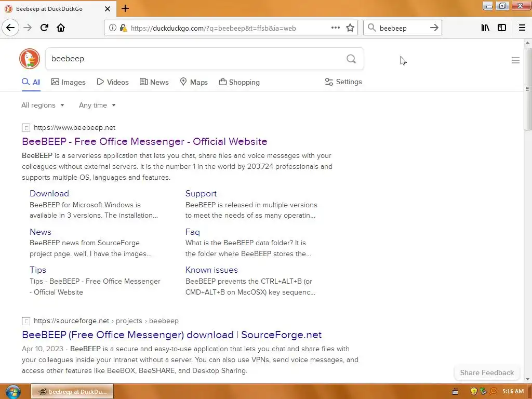This screenshot has width=532, height=399.
Task: Click the magnifier in browser search box
Action: pos(372,28)
